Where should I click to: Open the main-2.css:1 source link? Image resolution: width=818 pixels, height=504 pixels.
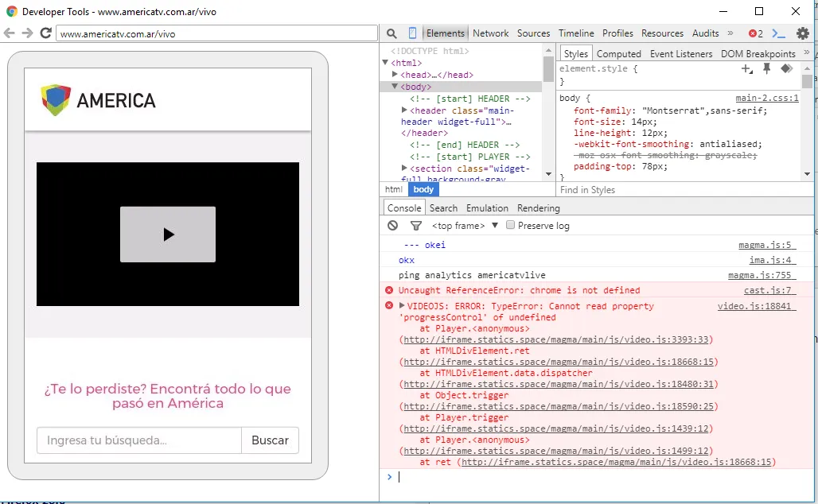(767, 98)
